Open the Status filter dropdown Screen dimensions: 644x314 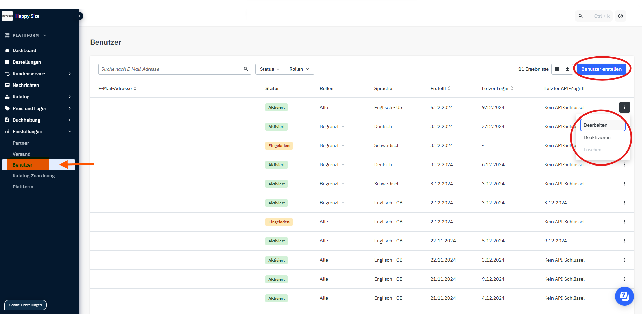[270, 69]
